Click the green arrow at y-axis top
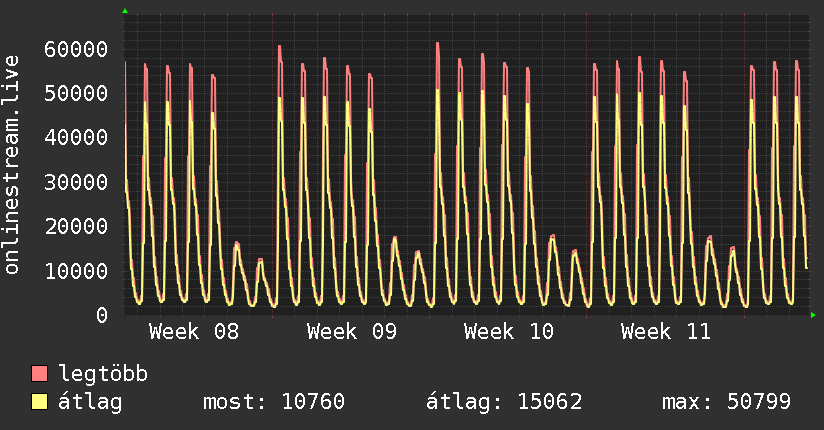824x430 pixels. [x=125, y=11]
